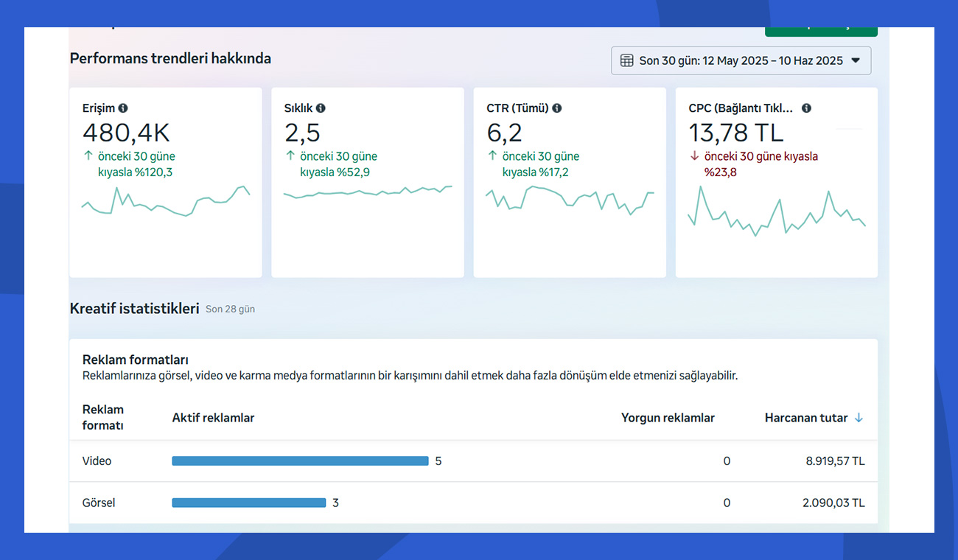Click the Yorgun reklamlar column header
This screenshot has height=560, width=958.
point(668,418)
